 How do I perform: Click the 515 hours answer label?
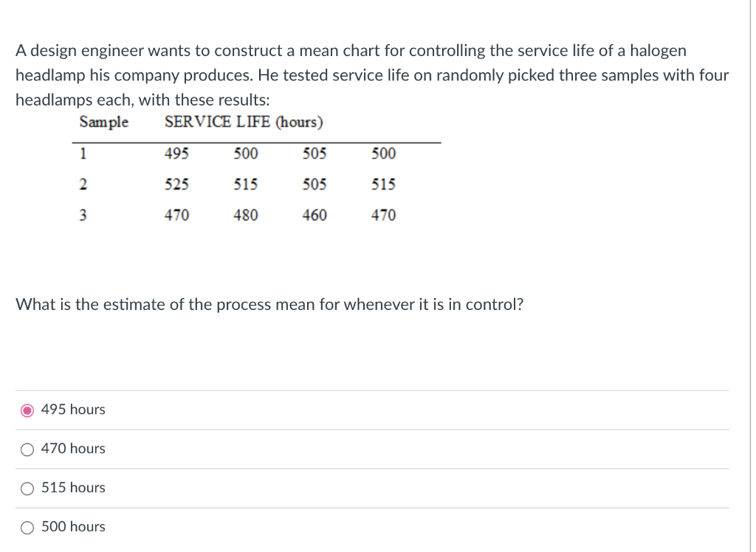(75, 487)
